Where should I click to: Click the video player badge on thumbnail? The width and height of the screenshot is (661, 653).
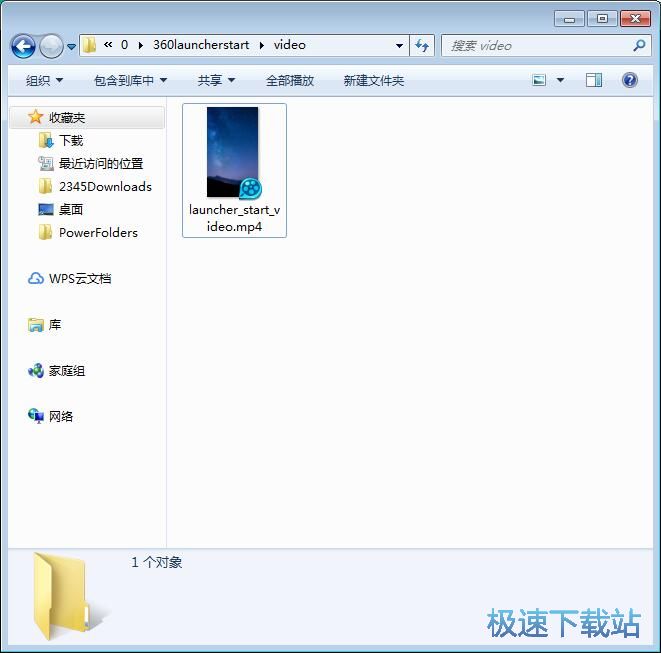(x=250, y=188)
